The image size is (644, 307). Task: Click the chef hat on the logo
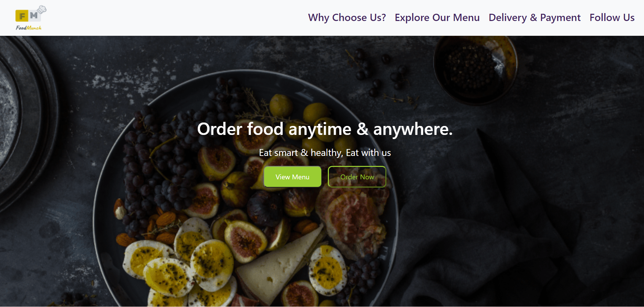(42, 9)
